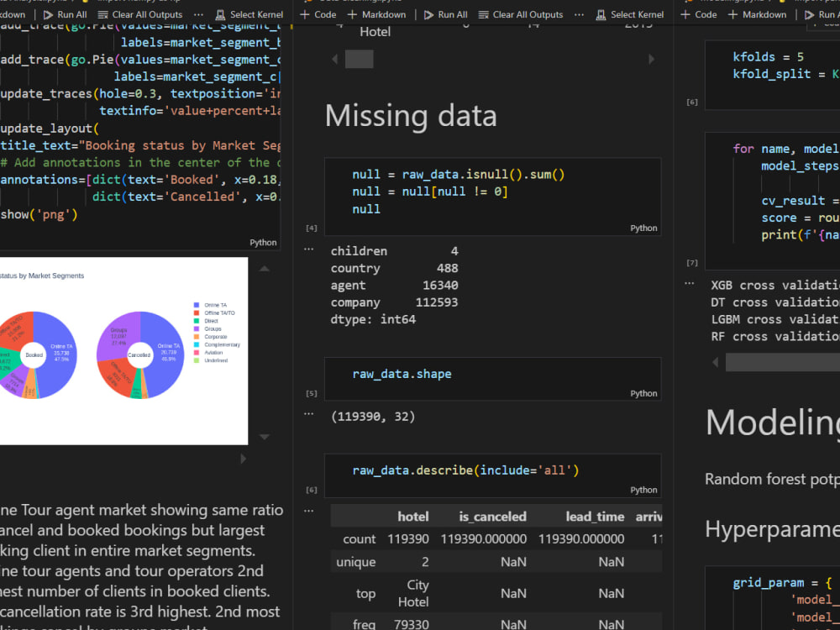Click Run All in the left notebook toolbar
The height and width of the screenshot is (630, 840).
[x=65, y=14]
